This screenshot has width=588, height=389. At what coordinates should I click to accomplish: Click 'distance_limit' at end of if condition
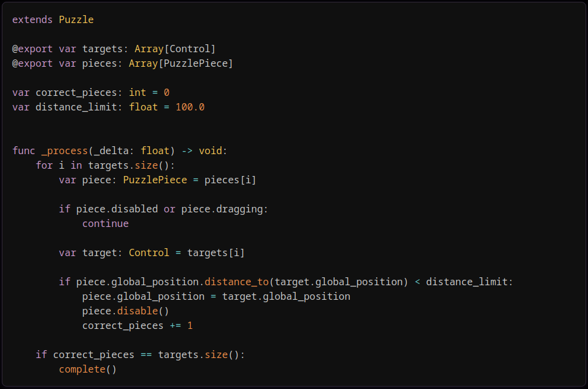pos(467,282)
